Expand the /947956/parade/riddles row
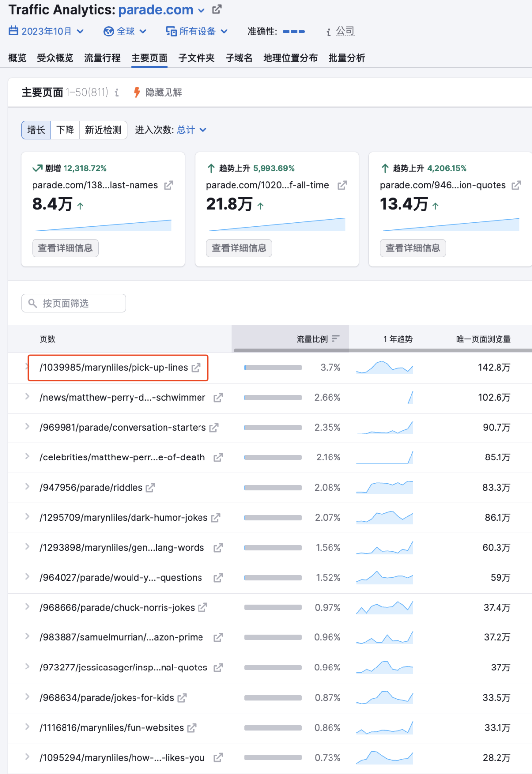The height and width of the screenshot is (774, 532). pos(27,487)
